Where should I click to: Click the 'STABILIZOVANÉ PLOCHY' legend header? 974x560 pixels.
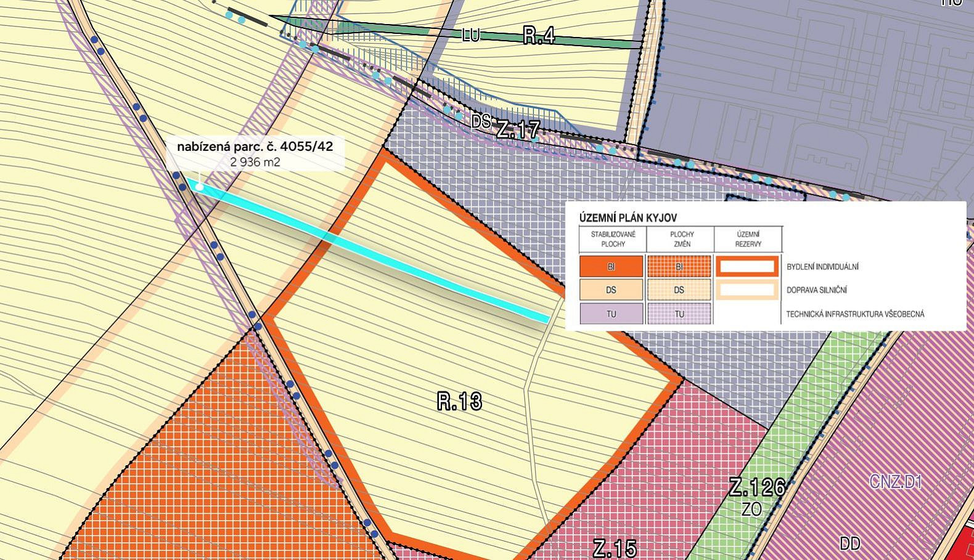pos(613,239)
